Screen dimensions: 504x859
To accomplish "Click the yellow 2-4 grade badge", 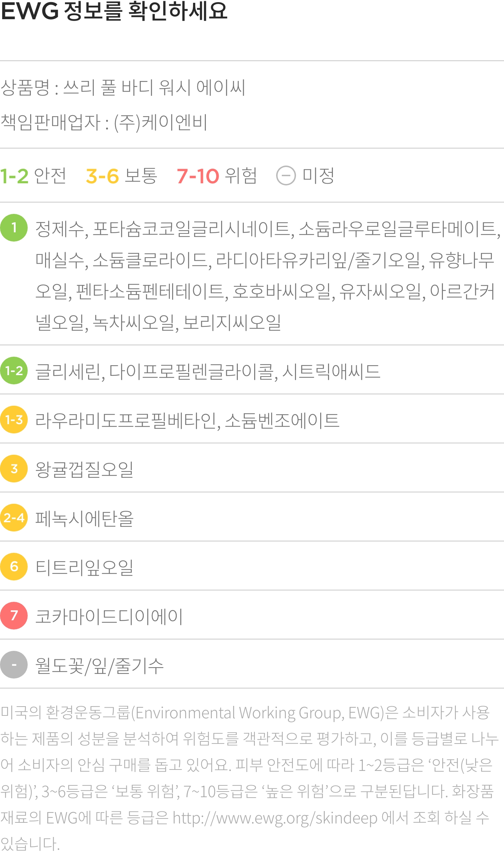I will (x=14, y=518).
